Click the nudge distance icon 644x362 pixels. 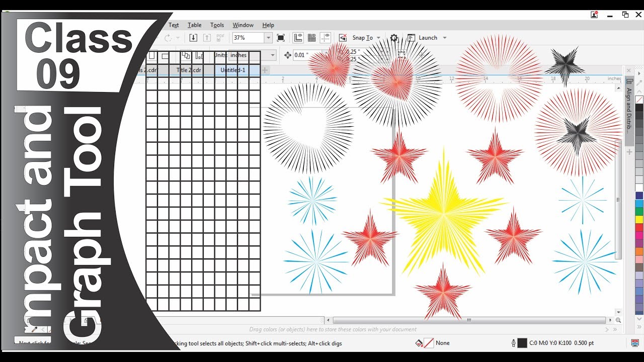tap(288, 55)
